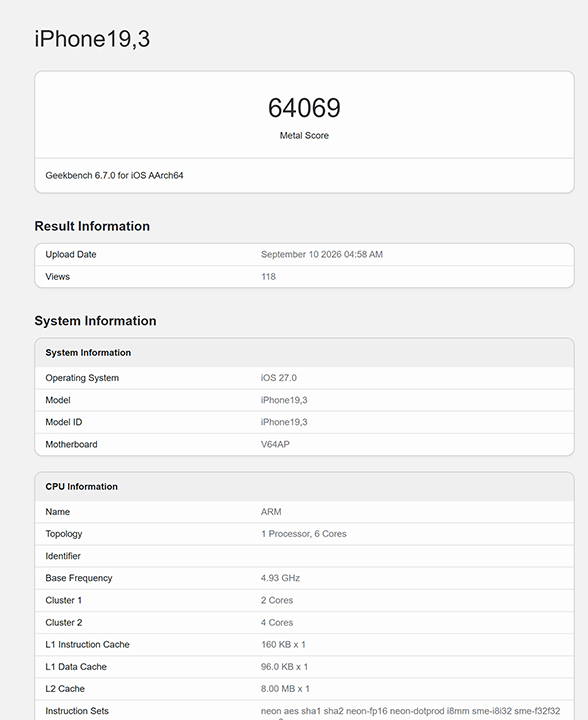Select the Metal Score label
Screen dimensions: 588x720
(304, 135)
